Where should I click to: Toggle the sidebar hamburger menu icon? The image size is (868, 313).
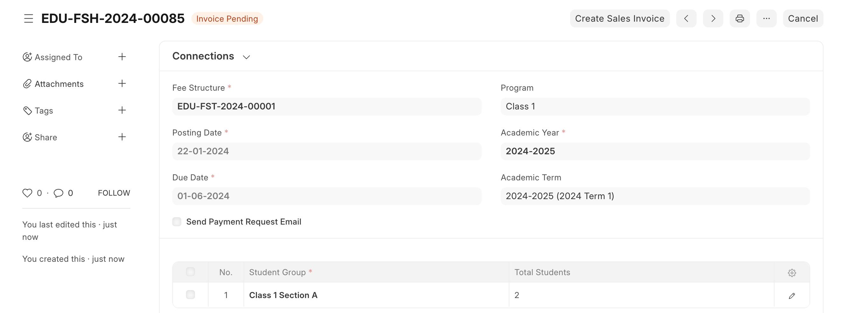pyautogui.click(x=29, y=18)
